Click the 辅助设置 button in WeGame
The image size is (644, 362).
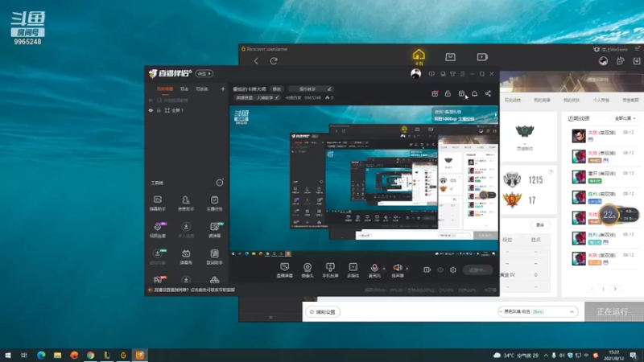(324, 312)
